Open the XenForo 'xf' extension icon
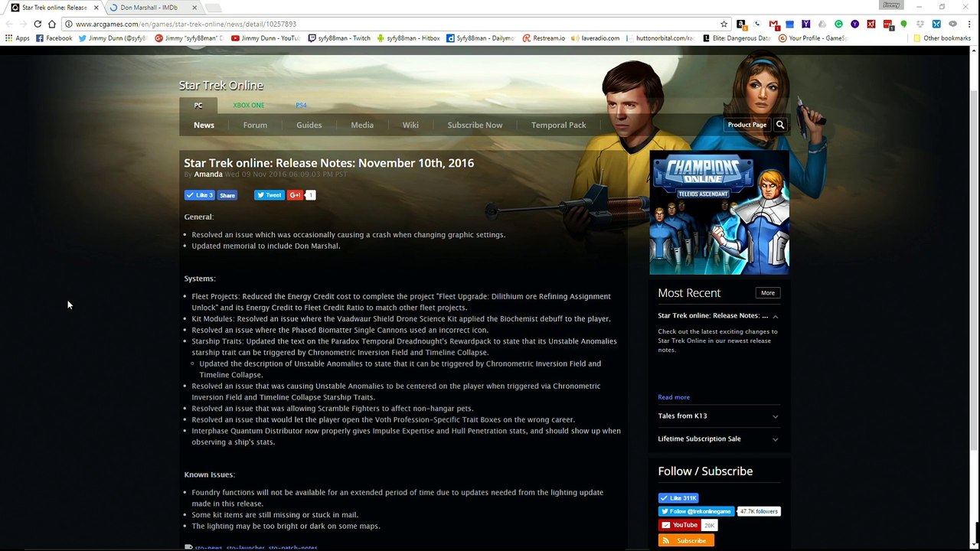Screen dimensions: 980x551 pos(871,24)
